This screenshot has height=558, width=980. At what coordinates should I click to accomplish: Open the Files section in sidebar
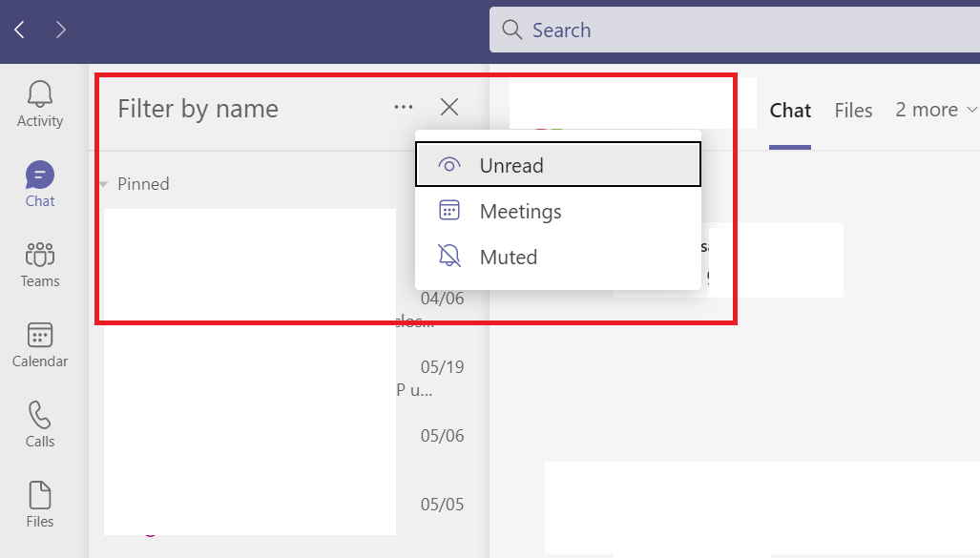[40, 505]
